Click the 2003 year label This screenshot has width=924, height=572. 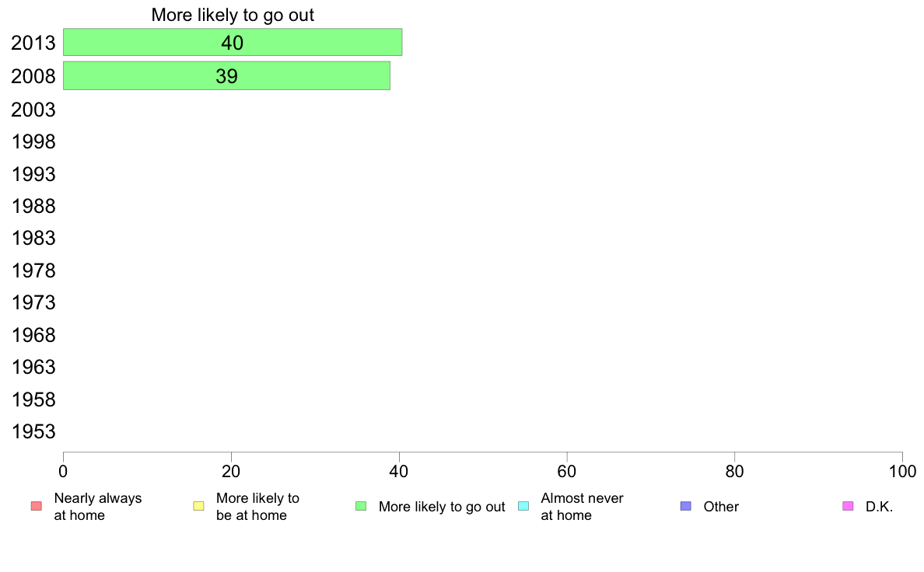point(33,110)
